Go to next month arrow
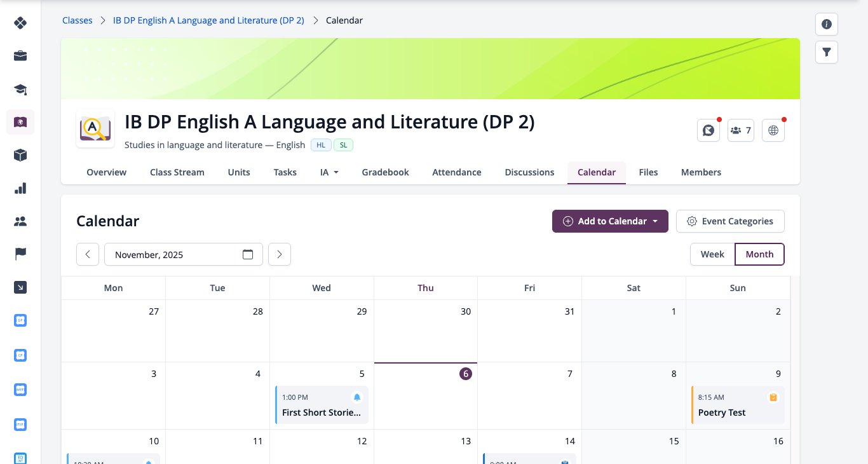Viewport: 868px width, 464px height. (280, 254)
